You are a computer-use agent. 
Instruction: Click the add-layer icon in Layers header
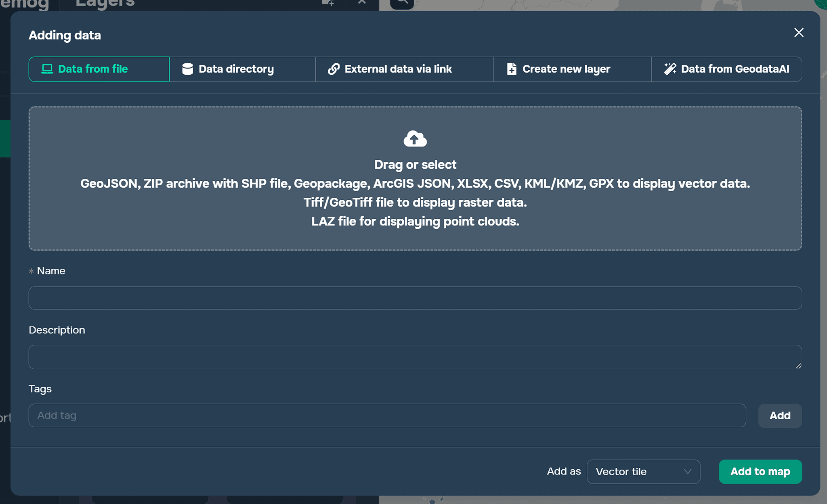[328, 2]
